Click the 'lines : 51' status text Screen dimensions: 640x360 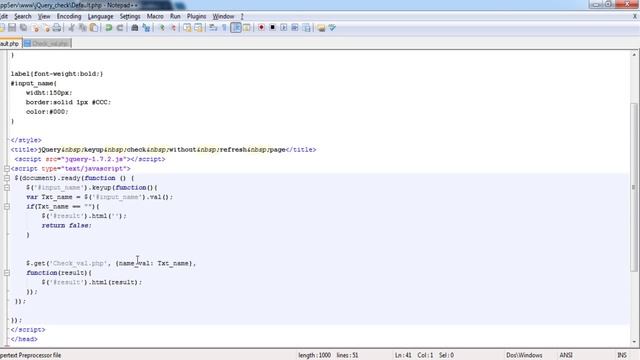click(347, 355)
